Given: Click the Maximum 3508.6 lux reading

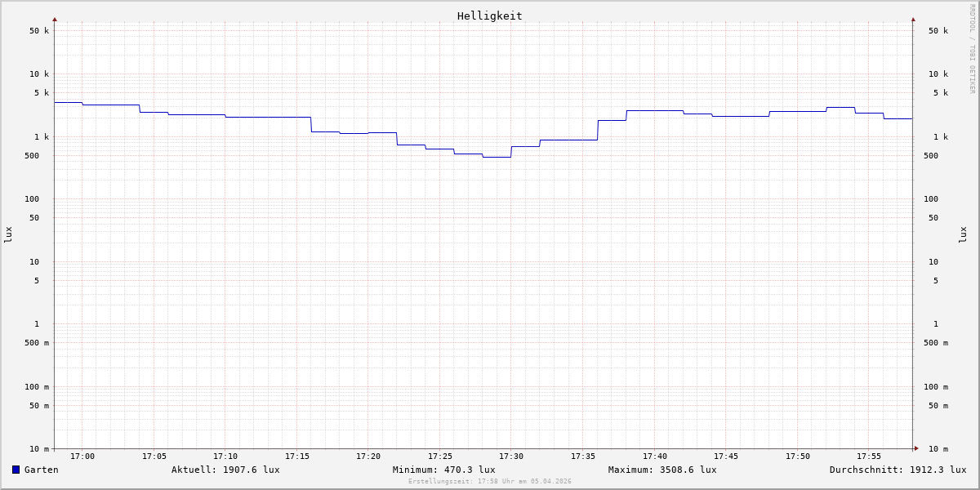Looking at the screenshot, I should [x=662, y=470].
